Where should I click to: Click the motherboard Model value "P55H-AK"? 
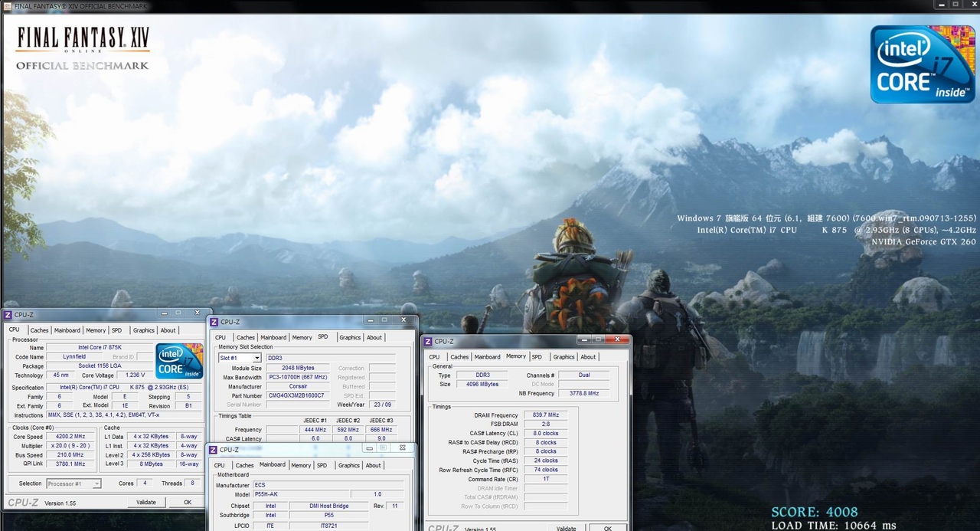(301, 494)
